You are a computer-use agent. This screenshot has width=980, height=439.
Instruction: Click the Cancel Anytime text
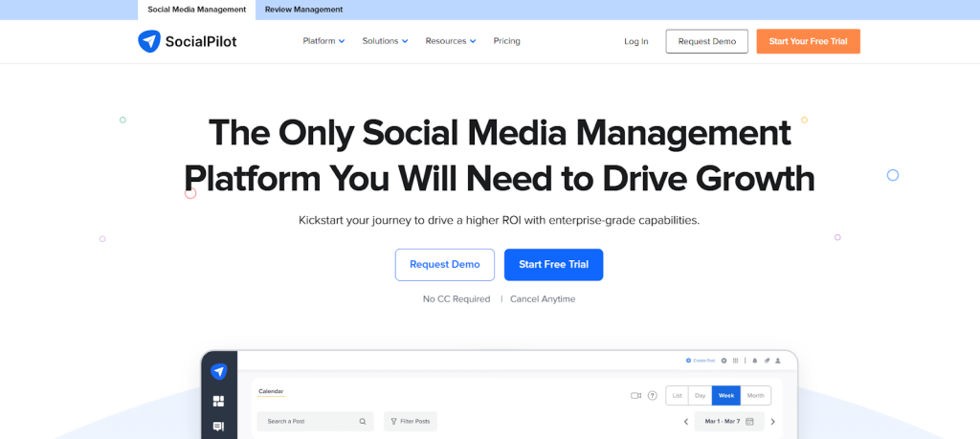click(x=543, y=299)
